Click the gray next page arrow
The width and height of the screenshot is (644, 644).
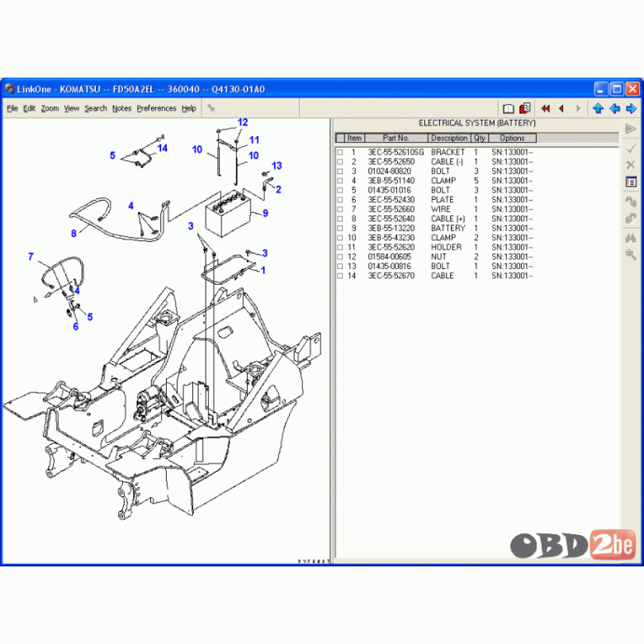click(578, 108)
